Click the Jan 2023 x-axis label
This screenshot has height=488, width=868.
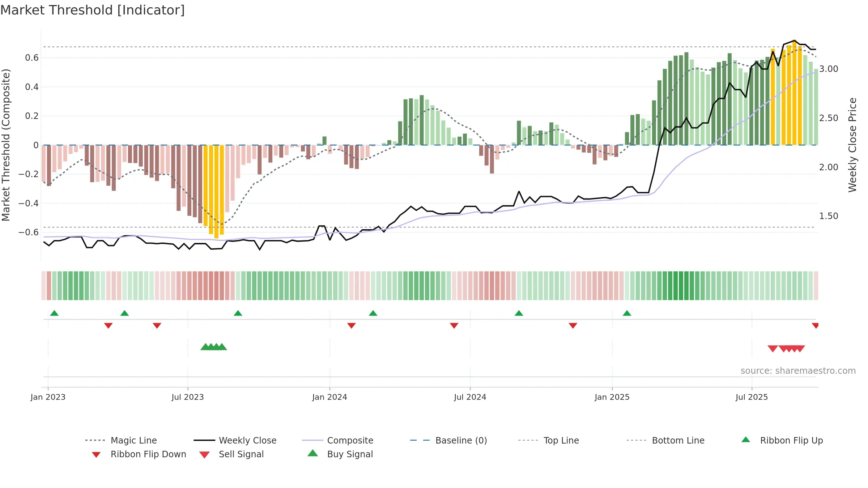pos(48,397)
